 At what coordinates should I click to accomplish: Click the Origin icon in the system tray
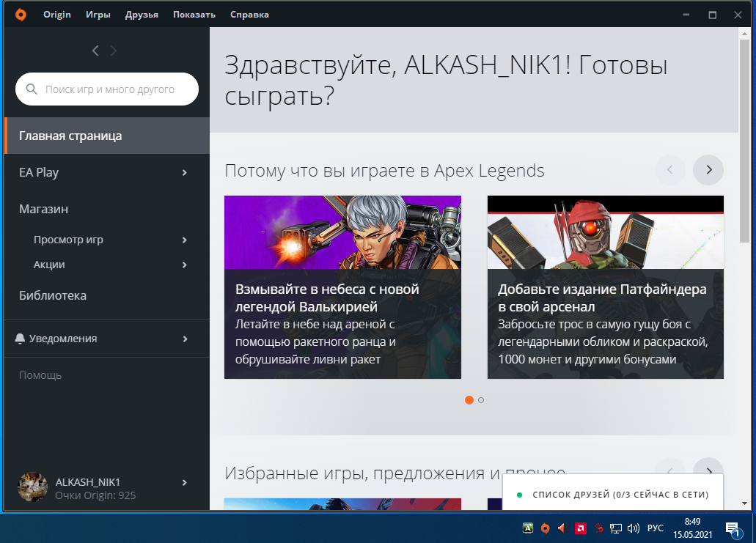pyautogui.click(x=545, y=528)
